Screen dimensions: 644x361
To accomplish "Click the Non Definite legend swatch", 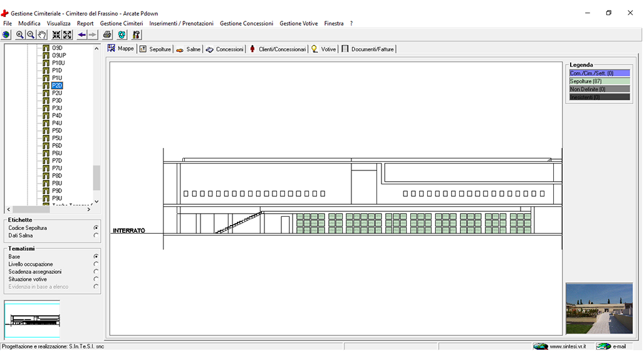I will 600,89.
